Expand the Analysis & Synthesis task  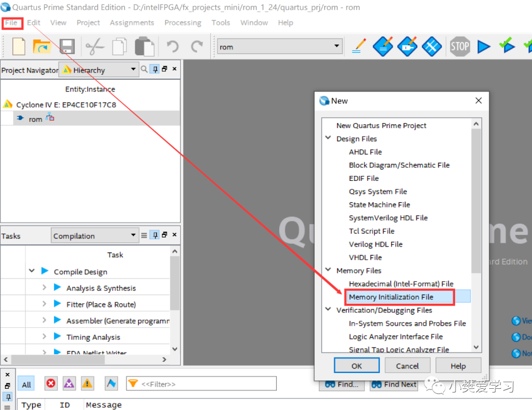[44, 287]
